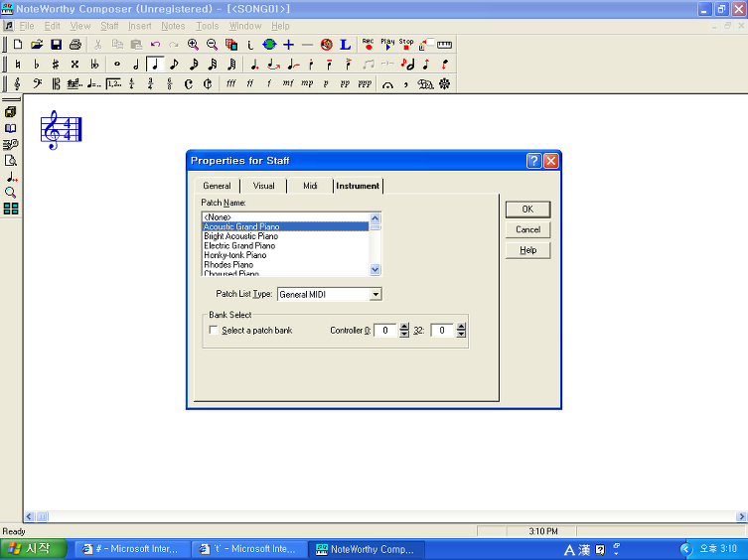Select the dotted note icon
The width and height of the screenshot is (748, 560).
tap(254, 64)
